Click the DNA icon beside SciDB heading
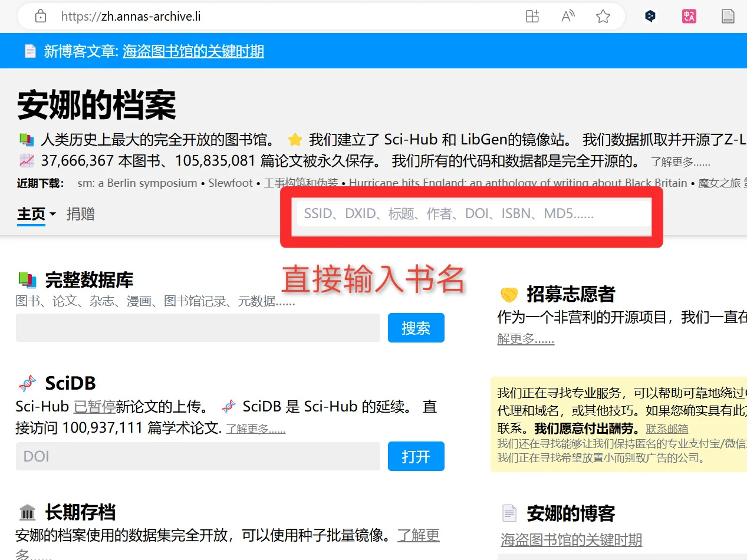The height and width of the screenshot is (560, 747). tap(27, 383)
